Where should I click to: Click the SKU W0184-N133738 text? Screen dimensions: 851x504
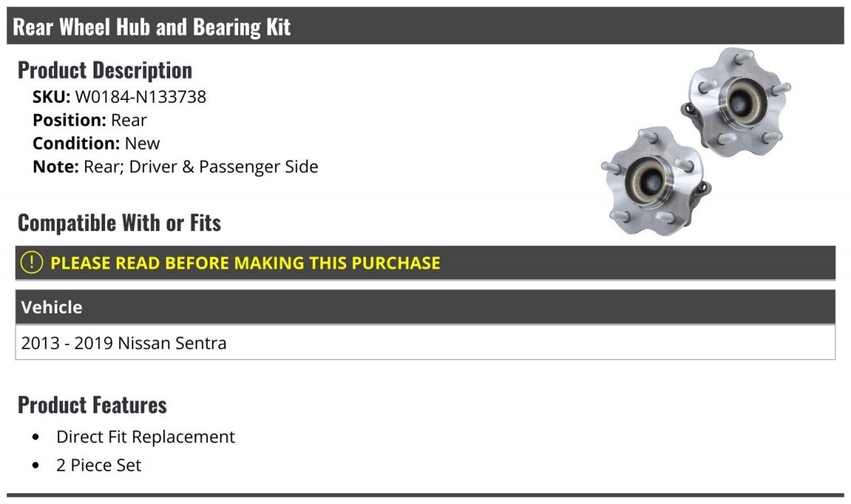coord(119,96)
